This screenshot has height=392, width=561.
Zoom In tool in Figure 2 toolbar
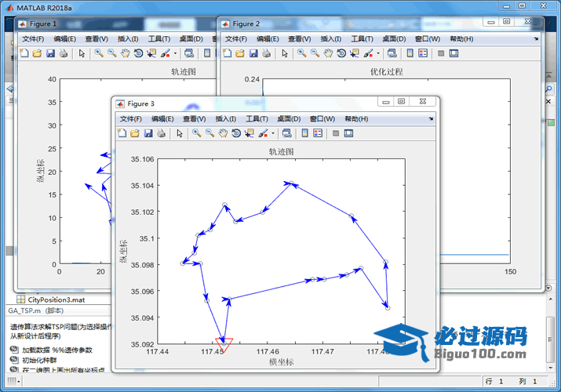[x=301, y=53]
